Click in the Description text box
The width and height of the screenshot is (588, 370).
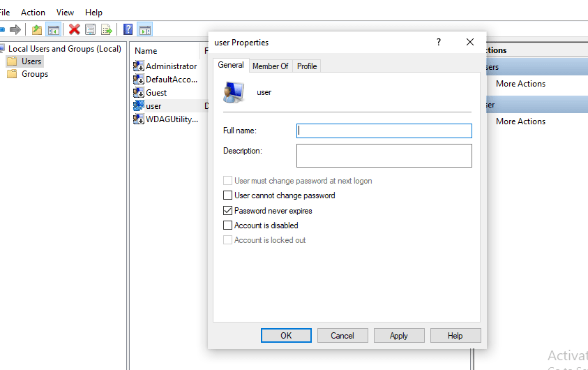tap(384, 156)
